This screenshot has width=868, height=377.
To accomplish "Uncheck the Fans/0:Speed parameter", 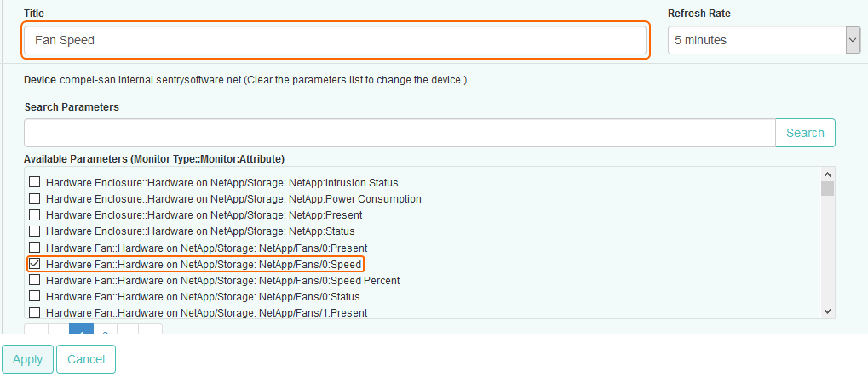I will tap(35, 265).
